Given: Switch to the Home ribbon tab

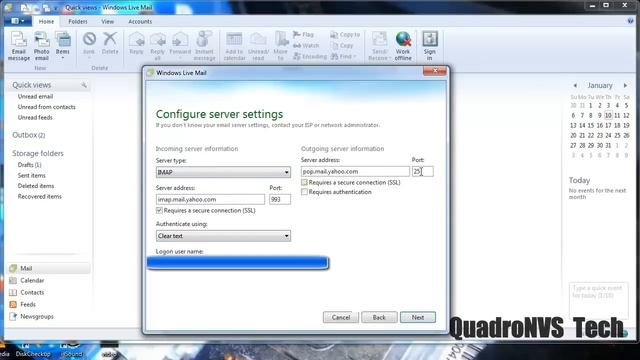Looking at the screenshot, I should (x=46, y=22).
